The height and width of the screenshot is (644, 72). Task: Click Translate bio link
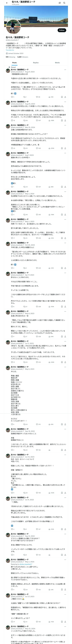pyautogui.click(x=10, y=50)
